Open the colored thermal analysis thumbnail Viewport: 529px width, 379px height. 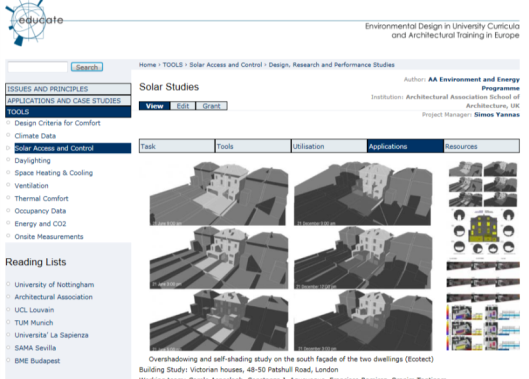point(483,328)
